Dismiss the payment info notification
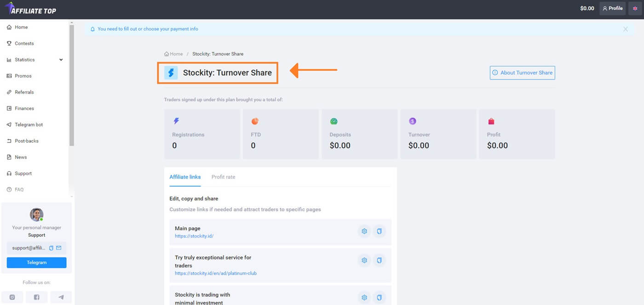 [625, 29]
